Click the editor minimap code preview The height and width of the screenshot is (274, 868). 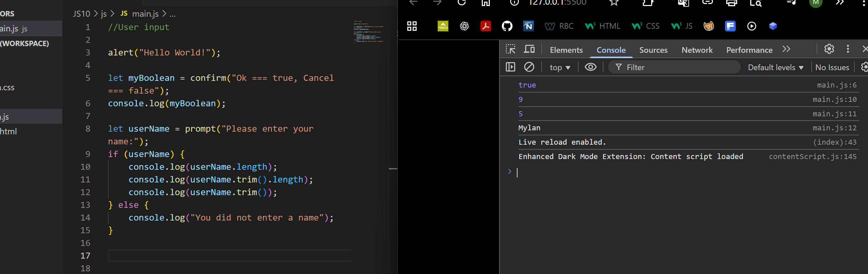[368, 32]
